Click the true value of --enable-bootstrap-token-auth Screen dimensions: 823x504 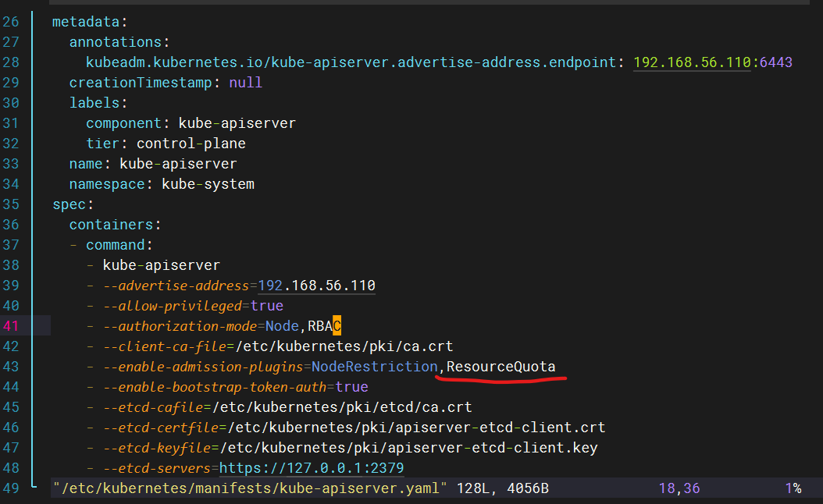(x=351, y=387)
